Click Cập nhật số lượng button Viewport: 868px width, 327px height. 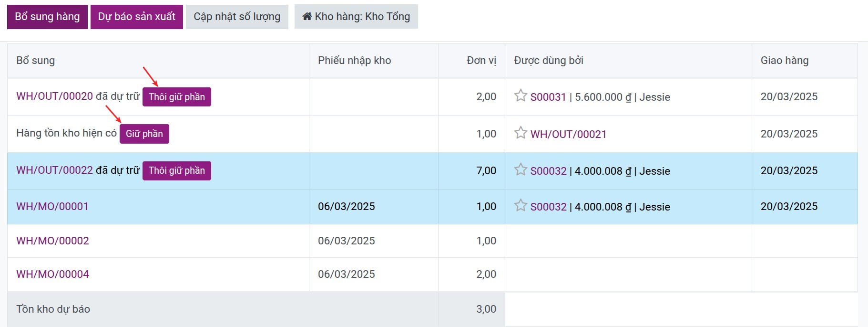[237, 17]
